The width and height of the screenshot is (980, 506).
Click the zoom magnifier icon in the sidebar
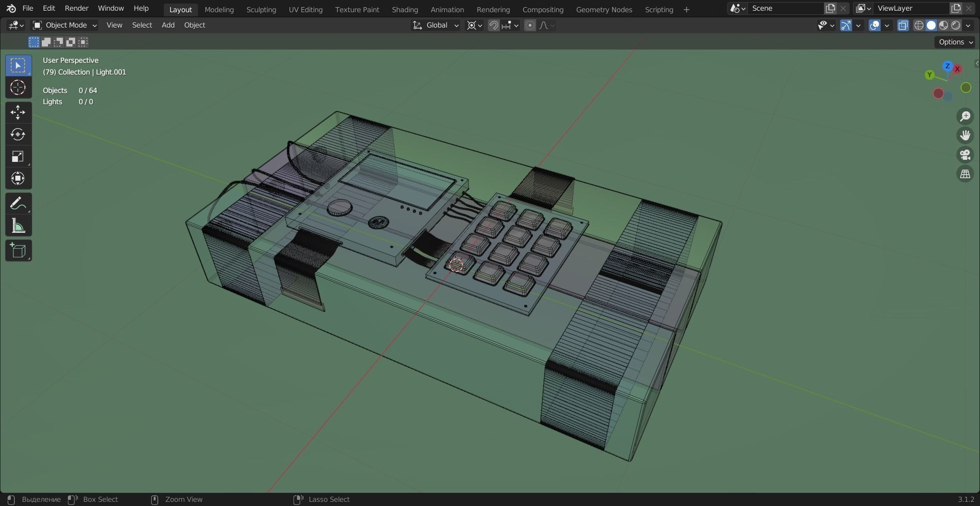click(x=965, y=116)
